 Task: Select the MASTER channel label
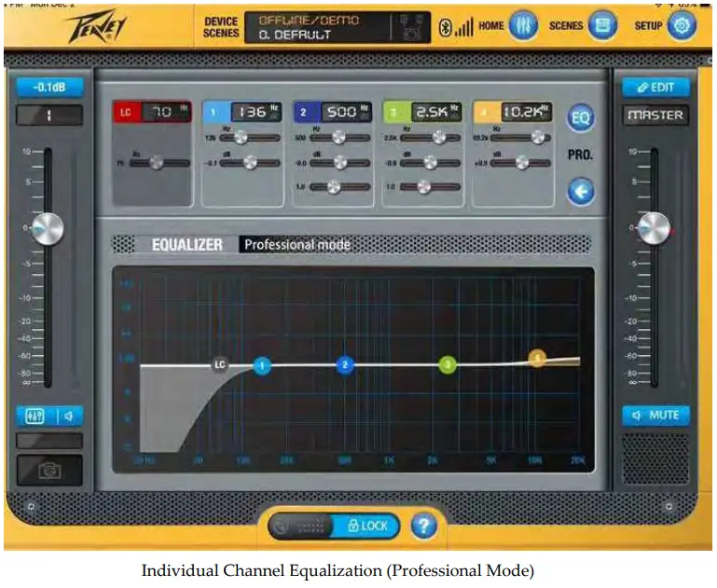coord(655,116)
